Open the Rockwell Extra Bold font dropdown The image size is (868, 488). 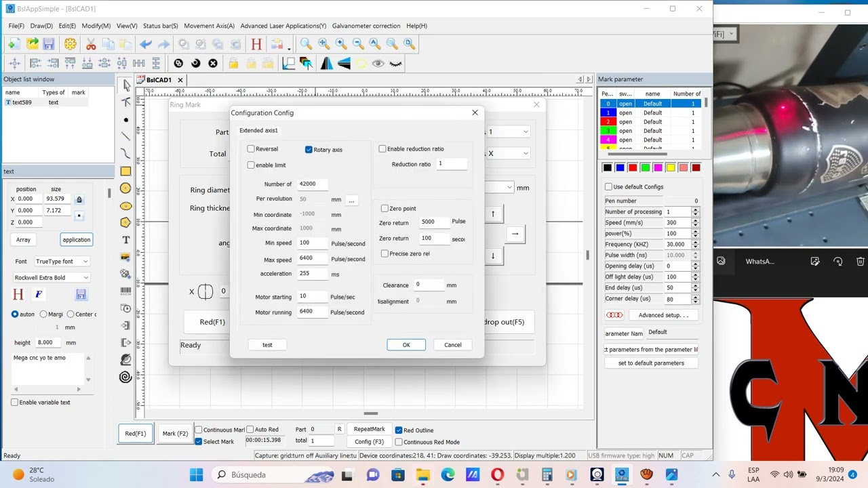(x=52, y=278)
